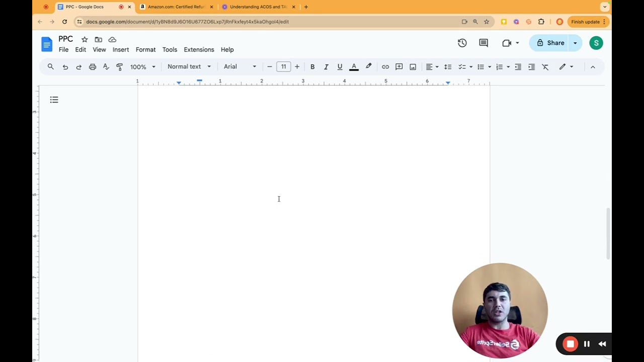Open the File menu
This screenshot has width=644, height=362.
[x=63, y=50]
